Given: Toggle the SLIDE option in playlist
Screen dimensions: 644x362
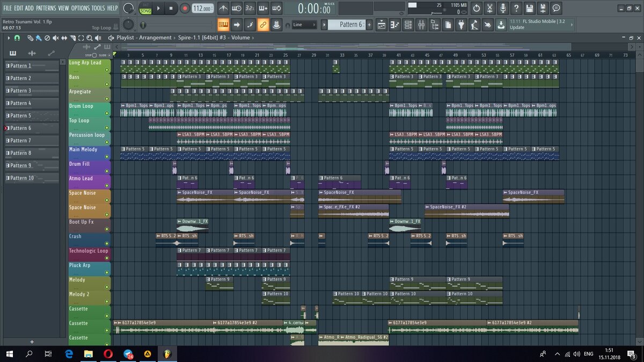Looking at the screenshot, I should coord(105,55).
